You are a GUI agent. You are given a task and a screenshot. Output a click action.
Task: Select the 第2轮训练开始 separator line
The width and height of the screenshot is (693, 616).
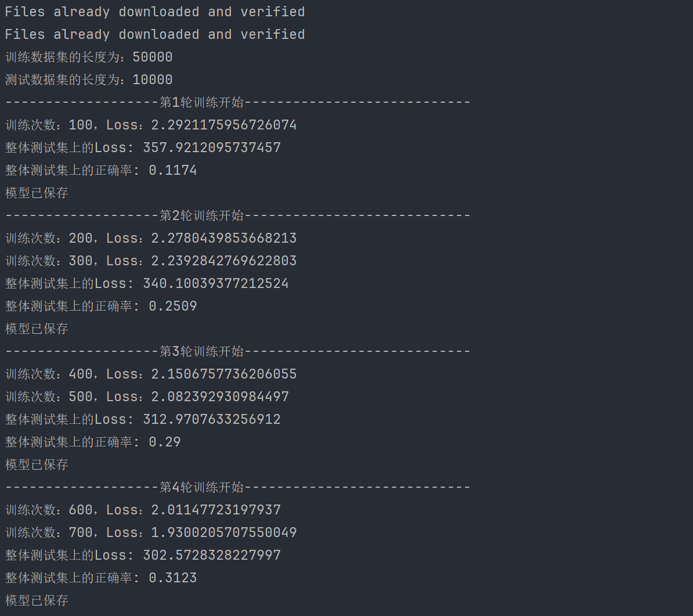pos(237,215)
